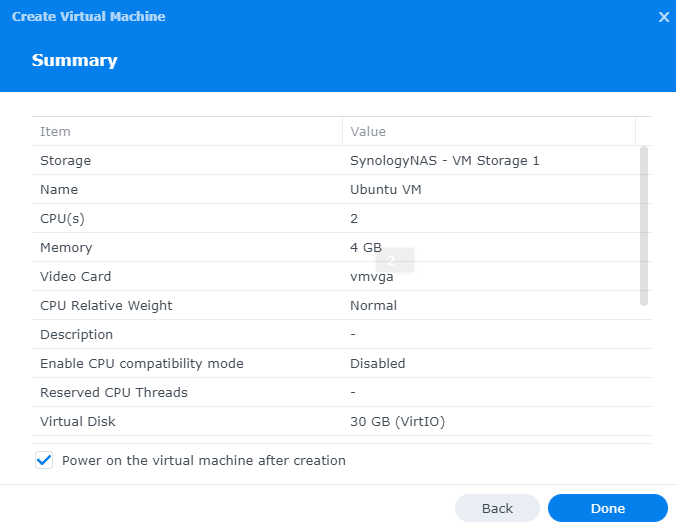Viewport: 676px width, 525px height.
Task: Uncheck Power on the virtual machine after creation
Action: pyautogui.click(x=44, y=460)
